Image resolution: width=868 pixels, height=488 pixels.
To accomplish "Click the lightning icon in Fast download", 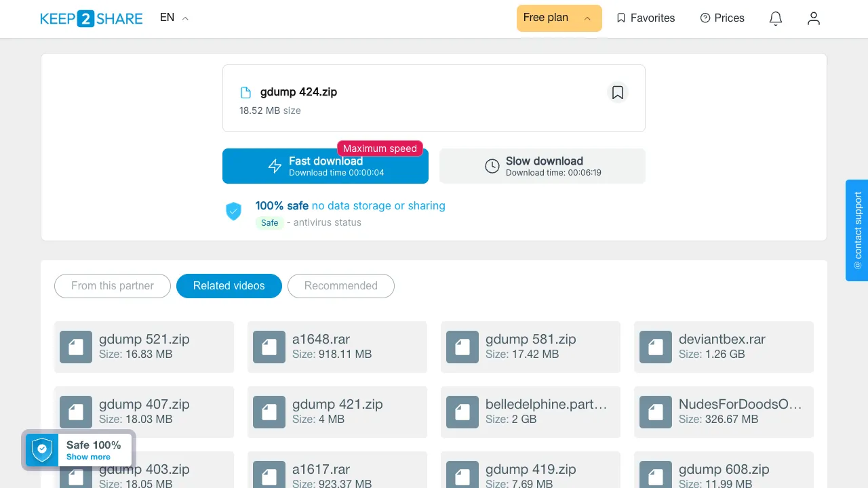I will 275,166.
